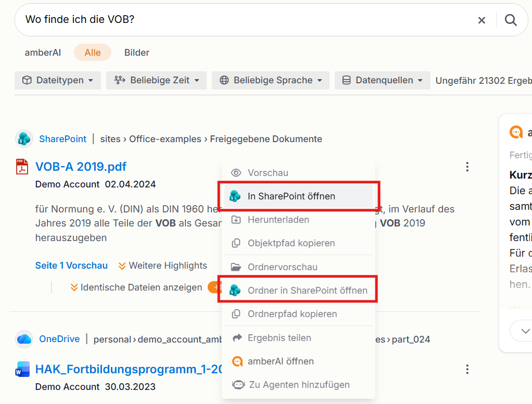Switch to the amberAI tab
This screenshot has width=532, height=404.
pyautogui.click(x=43, y=53)
